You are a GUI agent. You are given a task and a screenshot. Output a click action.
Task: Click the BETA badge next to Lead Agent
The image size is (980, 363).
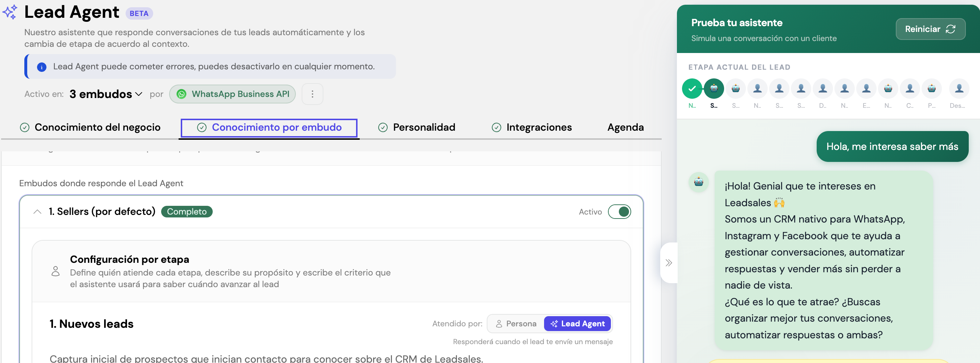coord(139,14)
